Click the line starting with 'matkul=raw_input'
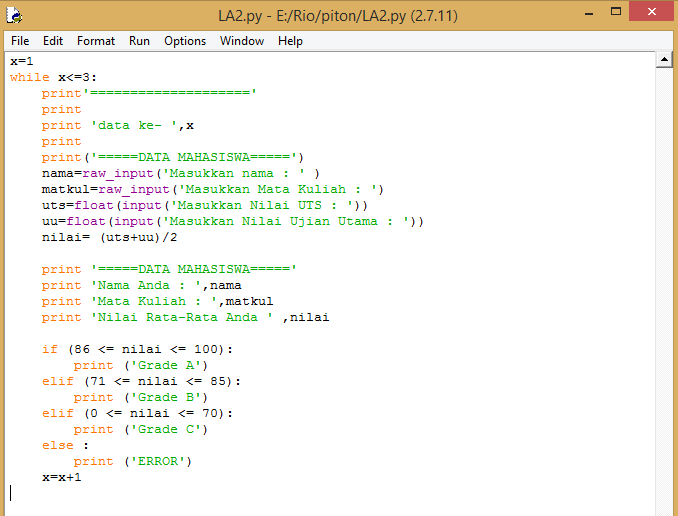678x516 pixels. pos(213,189)
